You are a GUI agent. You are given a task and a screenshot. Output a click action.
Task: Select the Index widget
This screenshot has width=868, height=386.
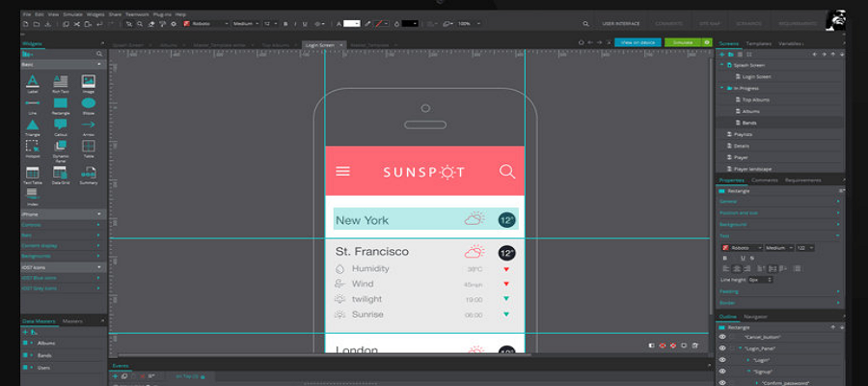click(x=32, y=197)
